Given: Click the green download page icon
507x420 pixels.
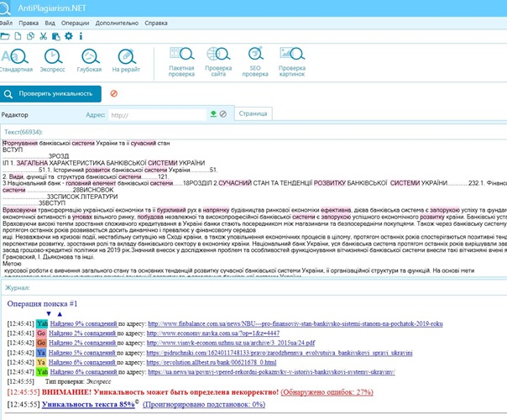Looking at the screenshot, I should tap(213, 114).
